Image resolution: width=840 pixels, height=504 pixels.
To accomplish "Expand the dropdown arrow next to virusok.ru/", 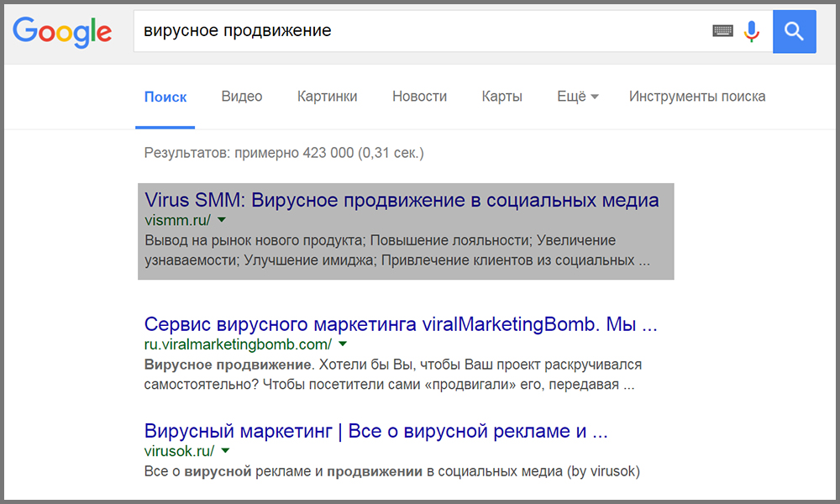I will [x=225, y=450].
